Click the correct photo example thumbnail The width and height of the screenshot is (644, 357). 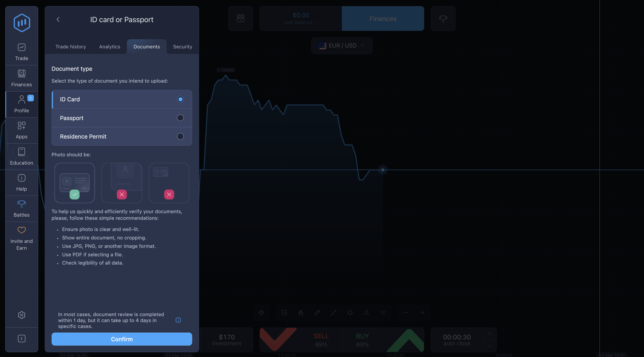(x=75, y=183)
